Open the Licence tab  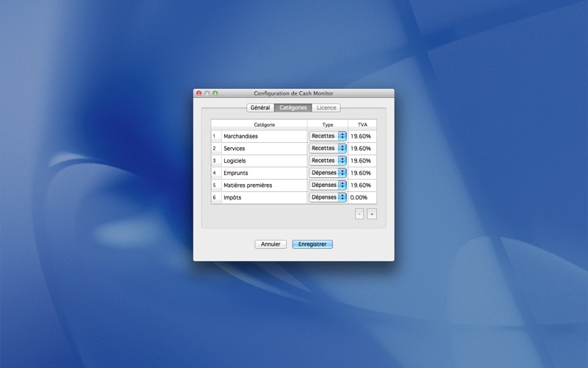click(x=326, y=107)
